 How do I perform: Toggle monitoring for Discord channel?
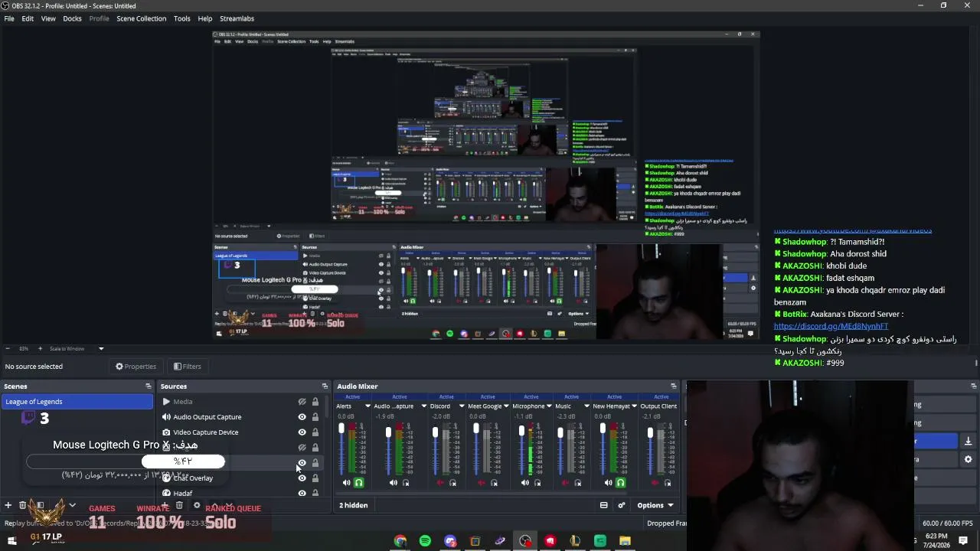452,483
